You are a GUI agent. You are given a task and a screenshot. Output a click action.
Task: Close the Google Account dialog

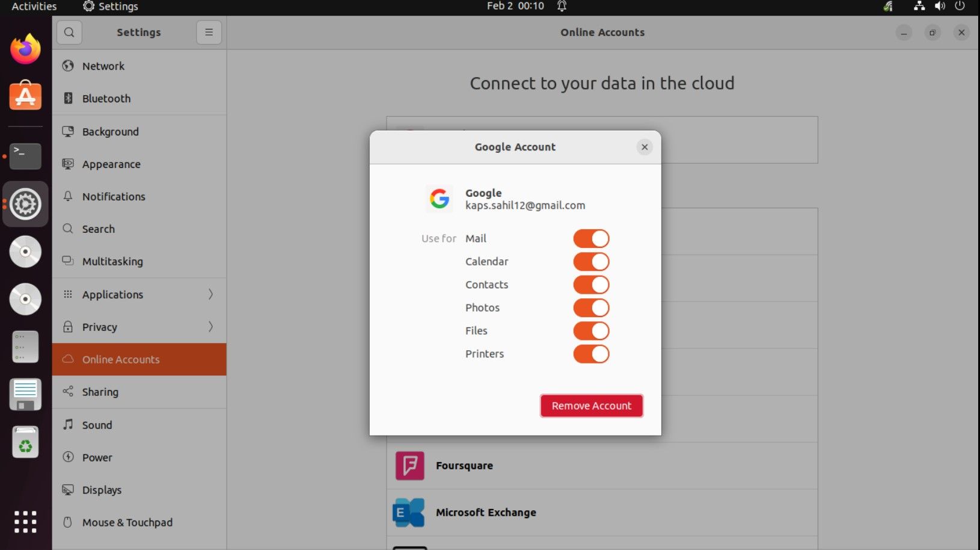tap(645, 147)
